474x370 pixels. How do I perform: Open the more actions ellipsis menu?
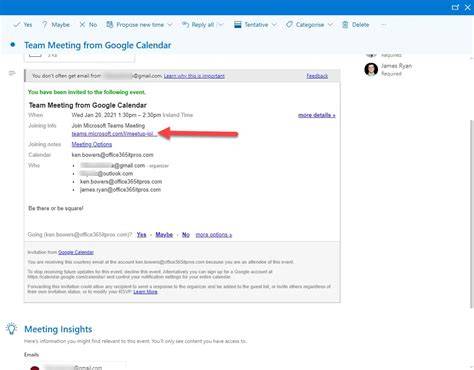384,25
